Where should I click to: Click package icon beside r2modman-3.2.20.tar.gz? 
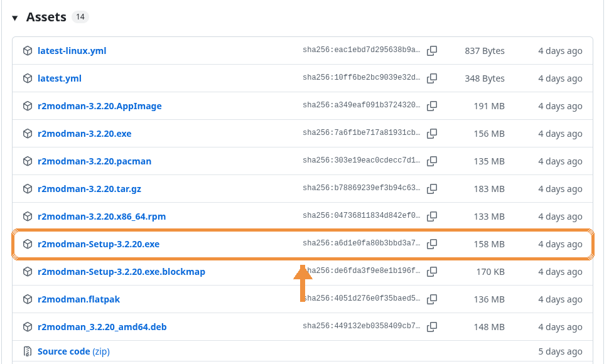[28, 189]
